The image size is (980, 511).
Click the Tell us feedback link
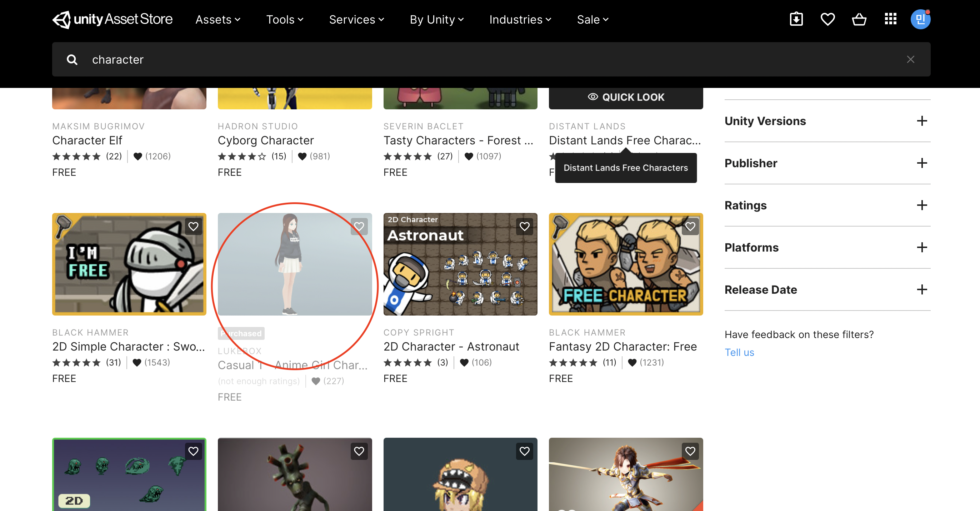[739, 352]
